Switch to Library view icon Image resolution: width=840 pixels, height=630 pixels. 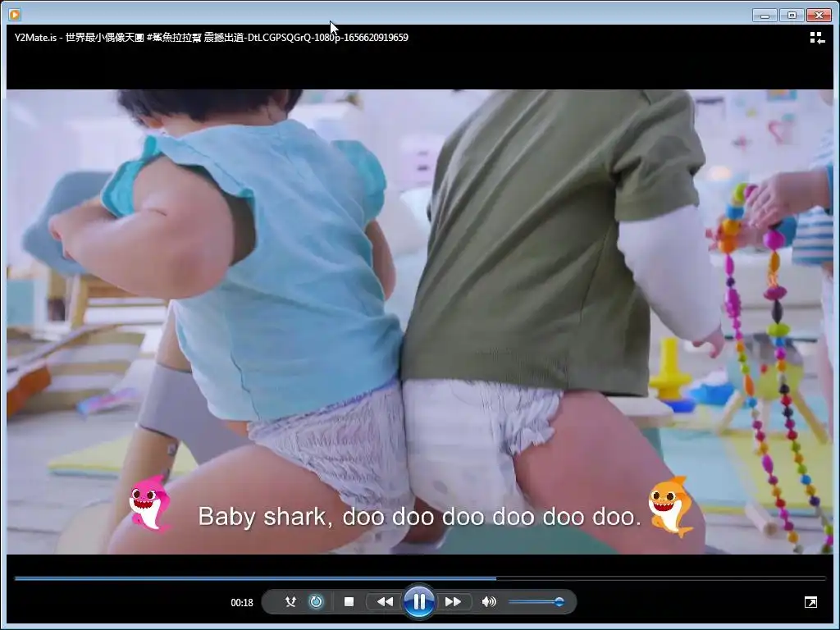tap(816, 38)
